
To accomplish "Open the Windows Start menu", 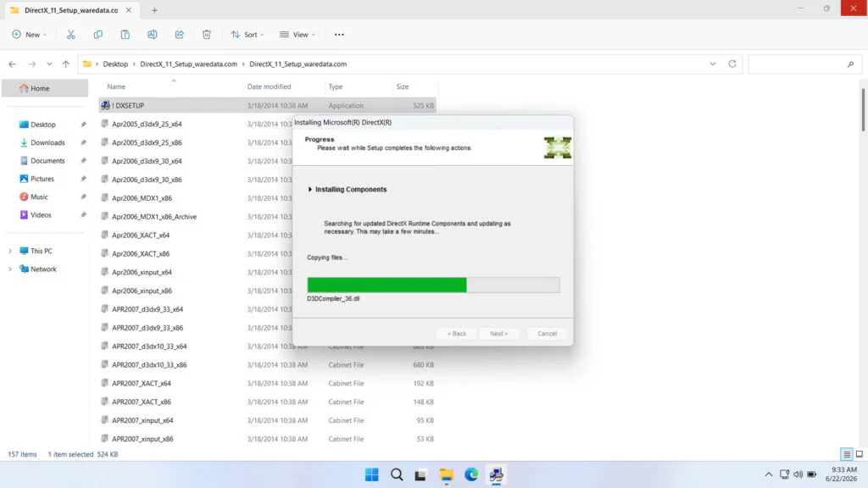I will point(372,474).
